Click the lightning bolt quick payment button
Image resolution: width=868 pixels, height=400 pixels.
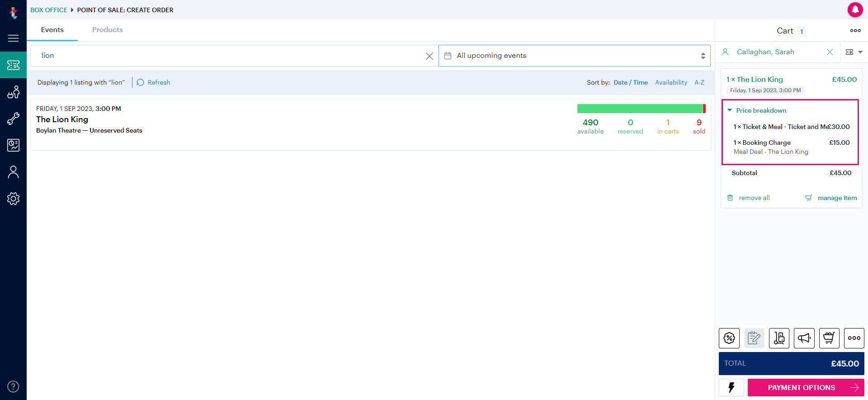[x=731, y=387]
